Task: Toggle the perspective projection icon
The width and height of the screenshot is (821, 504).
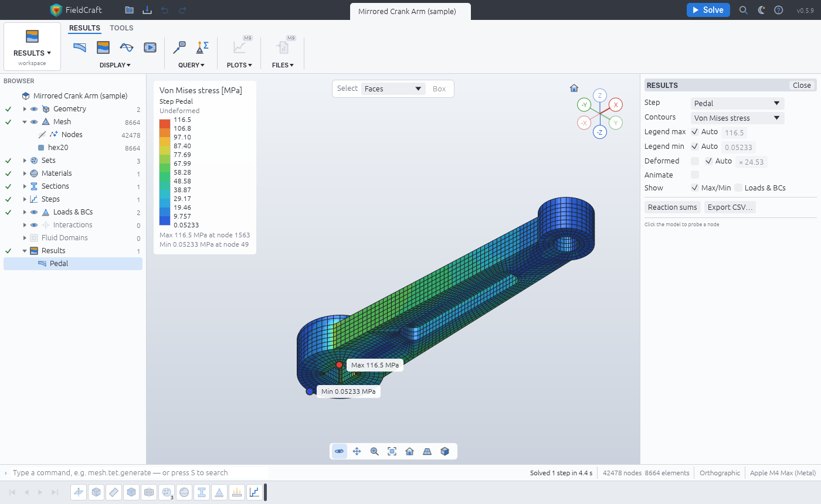Action: click(x=427, y=451)
